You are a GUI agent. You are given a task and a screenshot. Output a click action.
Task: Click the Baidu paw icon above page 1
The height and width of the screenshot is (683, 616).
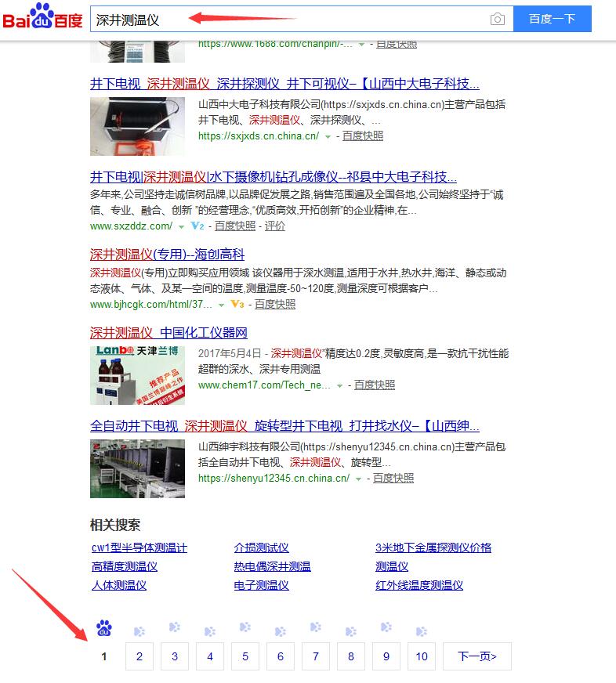tap(104, 628)
